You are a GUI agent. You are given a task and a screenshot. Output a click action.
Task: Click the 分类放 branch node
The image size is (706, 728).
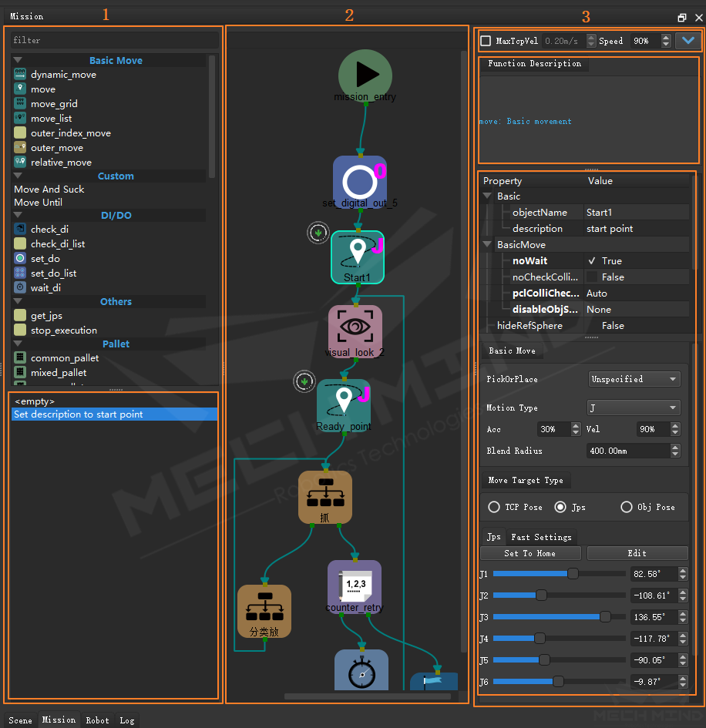264,610
